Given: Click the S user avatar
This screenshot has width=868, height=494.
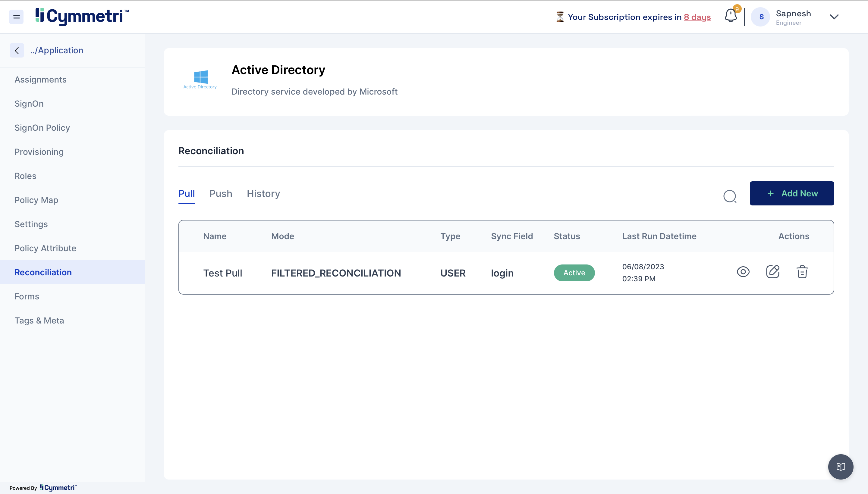Looking at the screenshot, I should coord(761,17).
